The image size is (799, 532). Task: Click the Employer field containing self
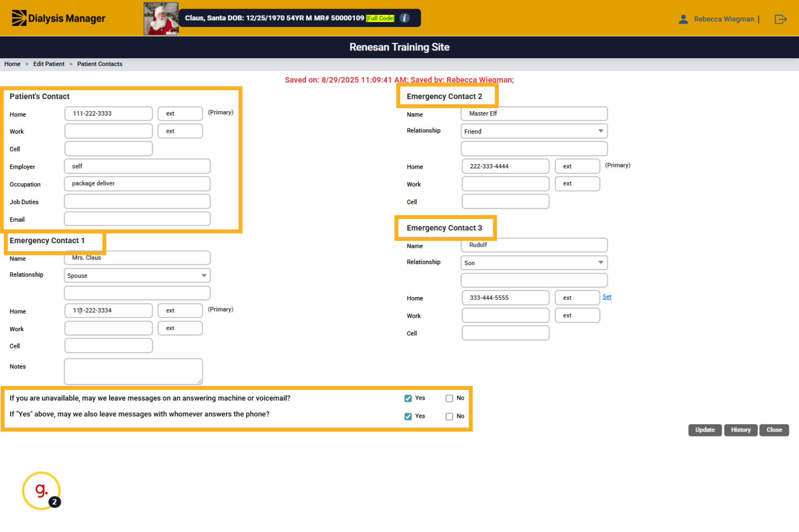click(x=137, y=166)
